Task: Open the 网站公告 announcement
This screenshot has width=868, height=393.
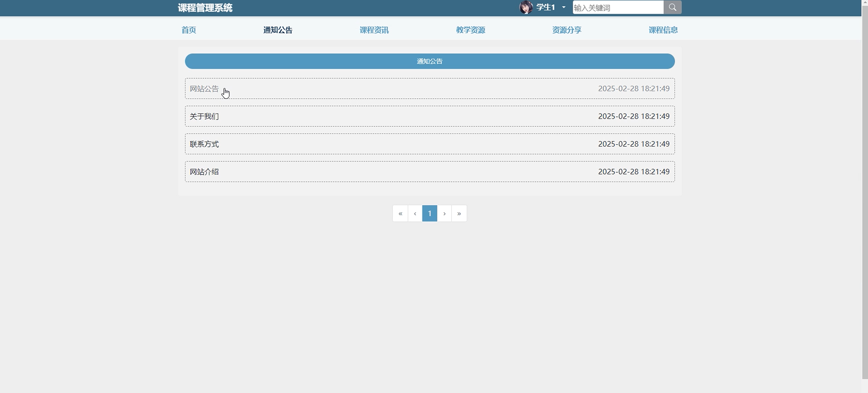Action: [x=204, y=89]
